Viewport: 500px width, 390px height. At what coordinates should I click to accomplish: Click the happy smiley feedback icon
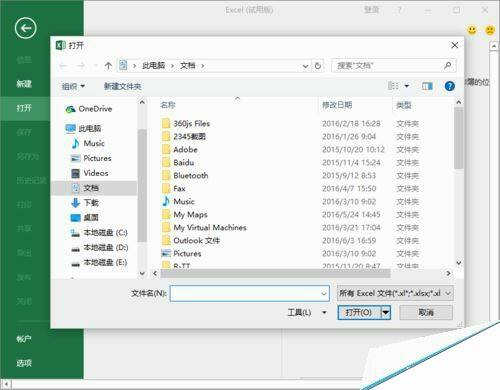[472, 30]
